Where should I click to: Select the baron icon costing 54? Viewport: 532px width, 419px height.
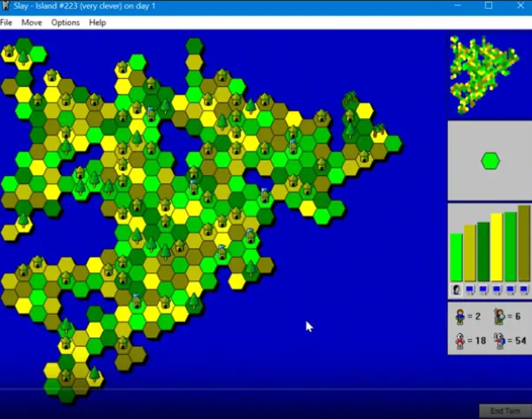coord(499,341)
